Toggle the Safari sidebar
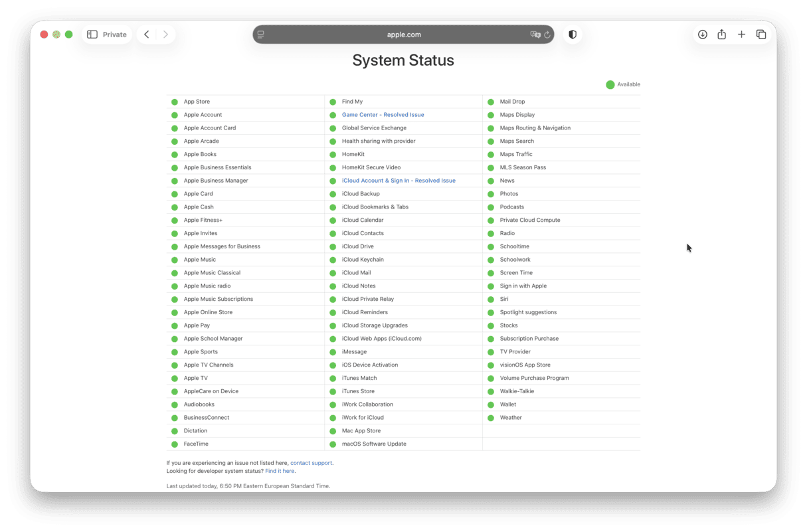This screenshot has width=807, height=532. click(x=92, y=34)
